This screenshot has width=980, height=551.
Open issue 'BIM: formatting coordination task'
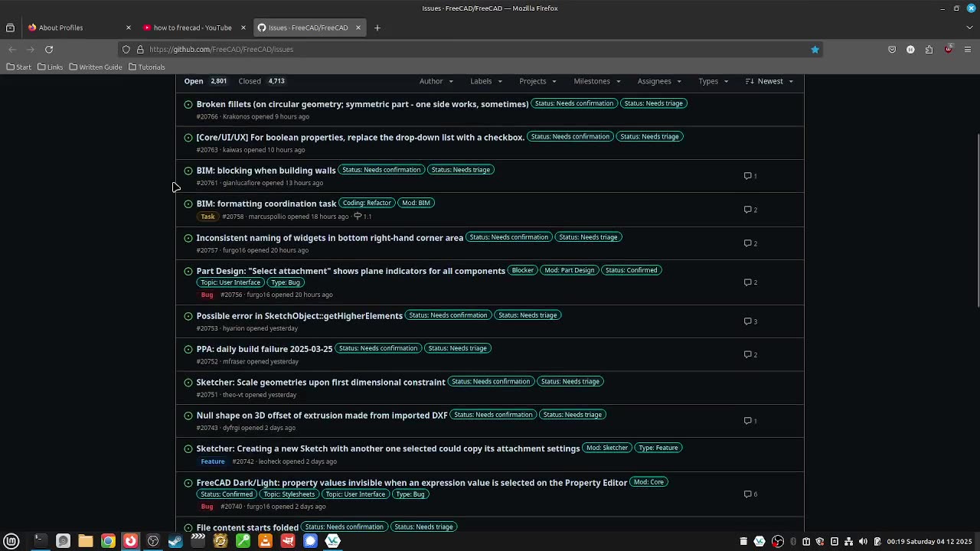click(x=266, y=204)
